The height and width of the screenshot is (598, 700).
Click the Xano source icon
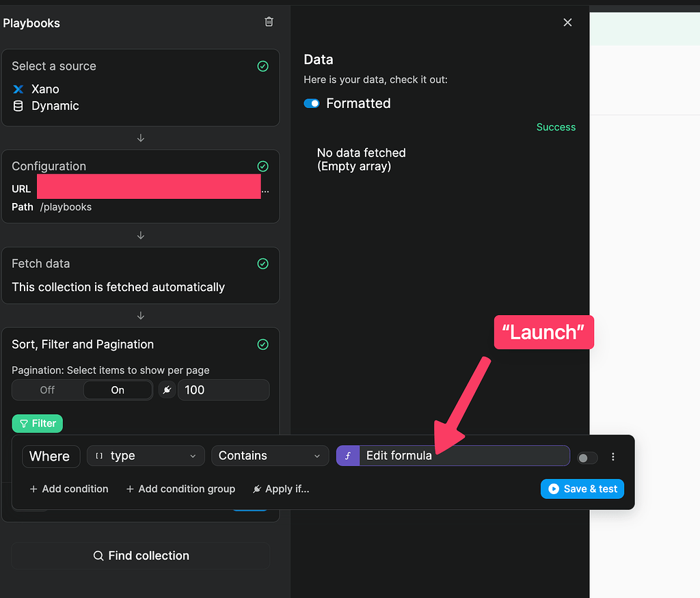(18, 89)
